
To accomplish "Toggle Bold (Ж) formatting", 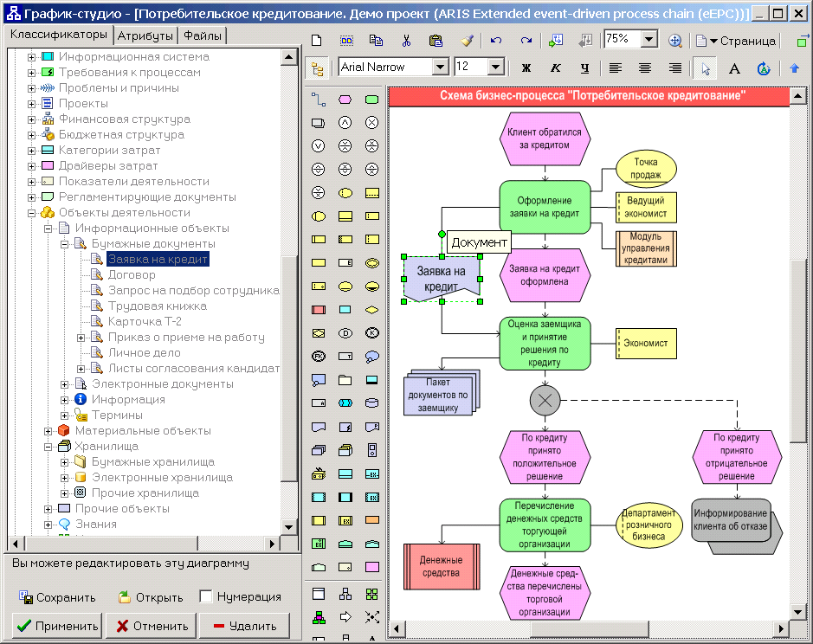I will pyautogui.click(x=526, y=68).
